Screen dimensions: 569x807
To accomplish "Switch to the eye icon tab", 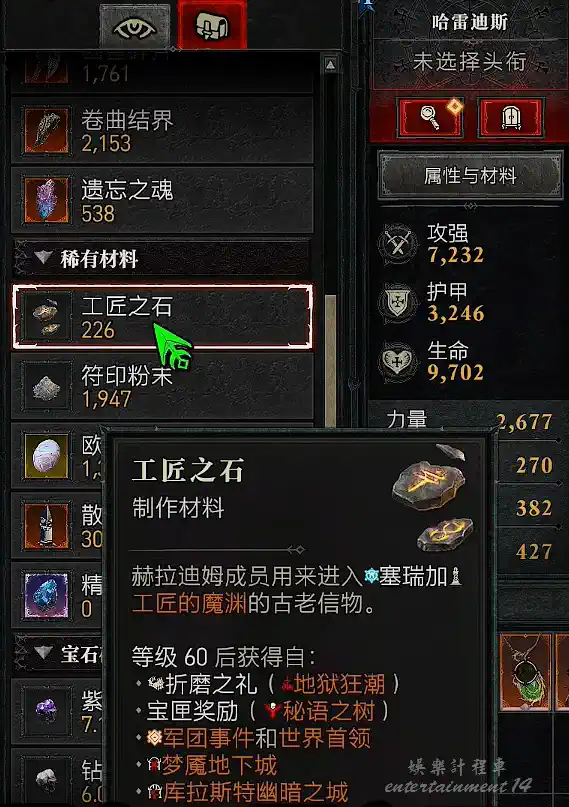I will point(135,26).
